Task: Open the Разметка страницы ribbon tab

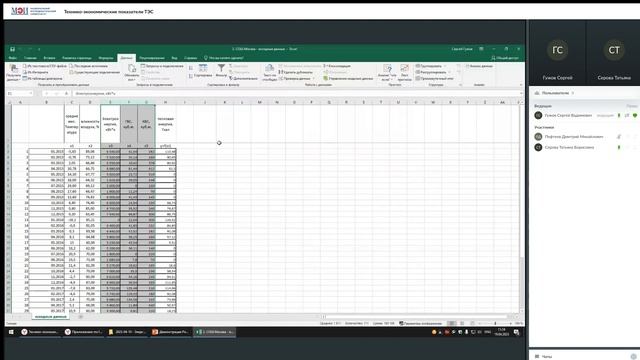Action: [77, 58]
